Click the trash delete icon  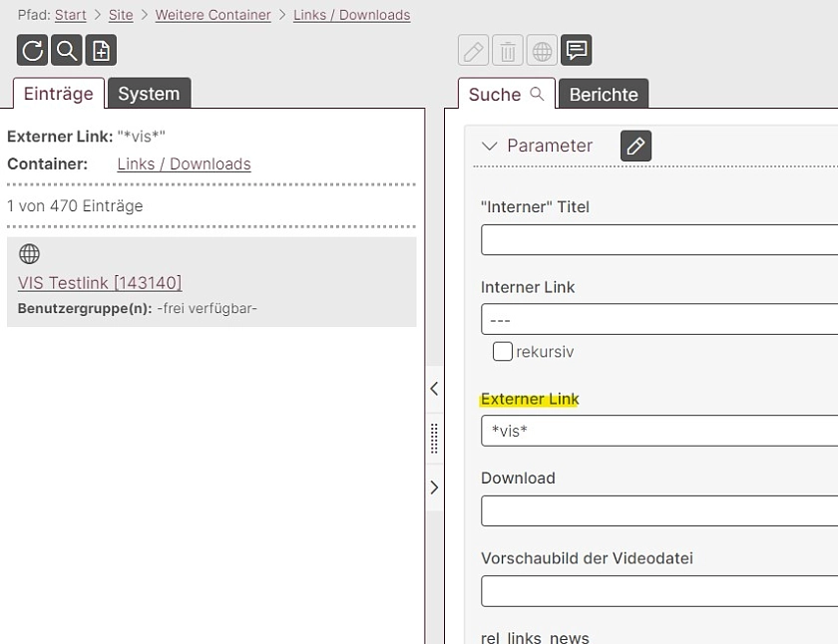(507, 50)
